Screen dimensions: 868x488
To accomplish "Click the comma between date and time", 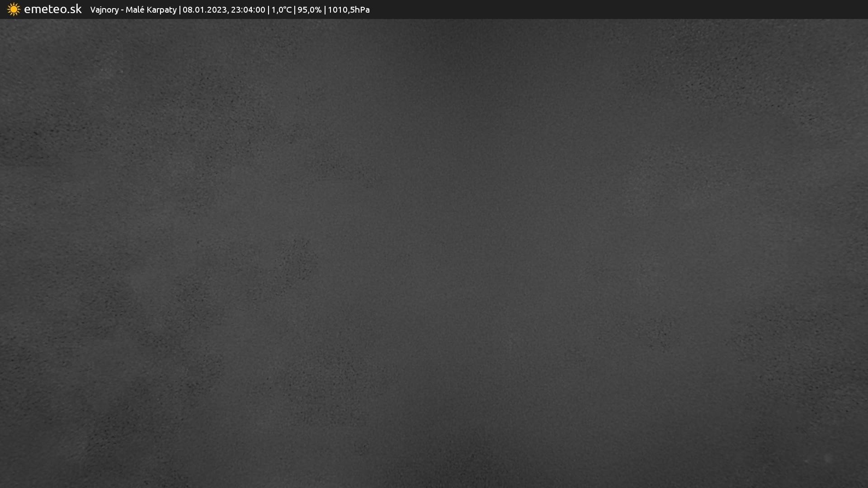I will (228, 13).
